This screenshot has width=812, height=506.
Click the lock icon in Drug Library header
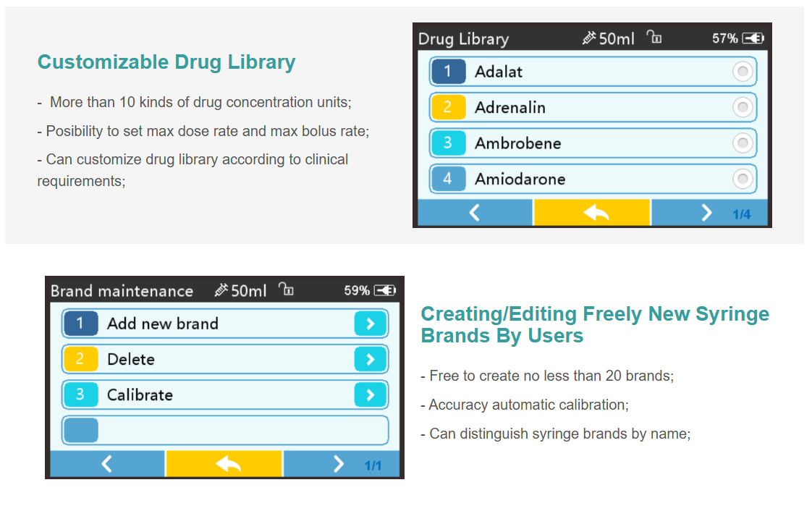(654, 37)
